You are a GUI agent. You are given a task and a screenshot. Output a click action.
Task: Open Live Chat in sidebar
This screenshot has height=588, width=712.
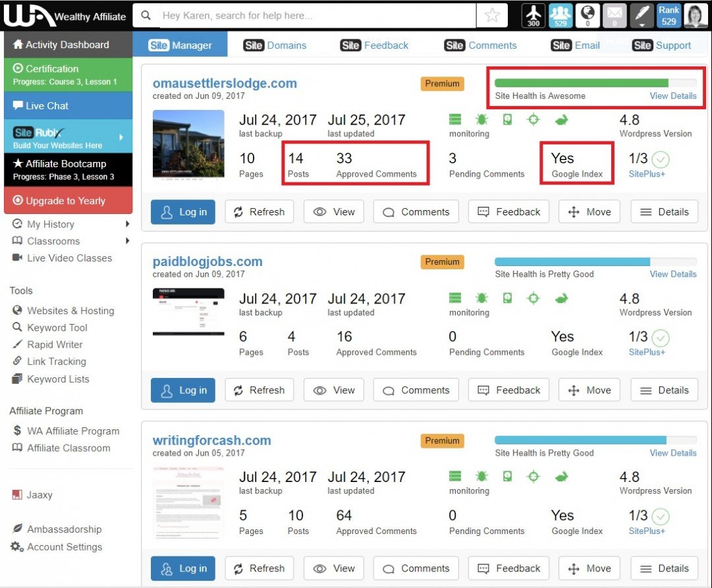tap(68, 106)
